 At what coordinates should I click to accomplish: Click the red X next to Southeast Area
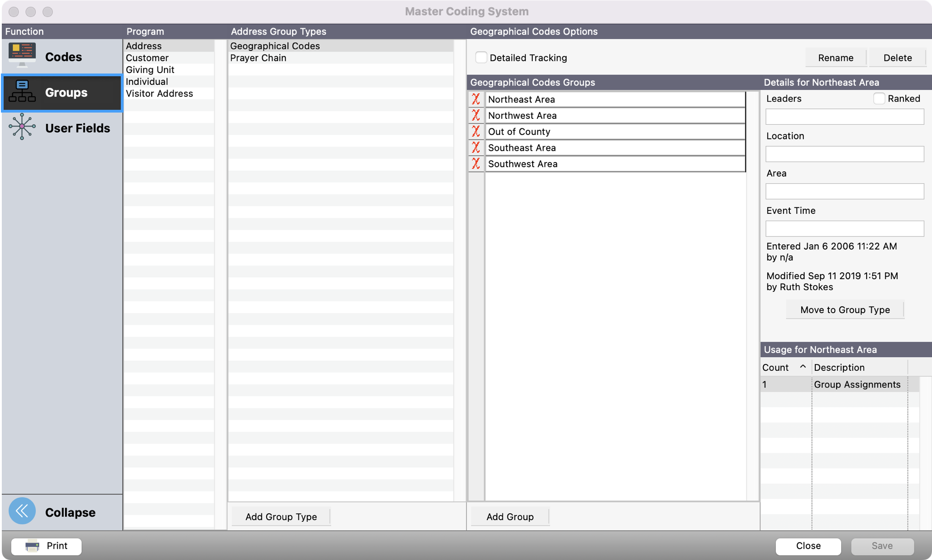coord(476,147)
